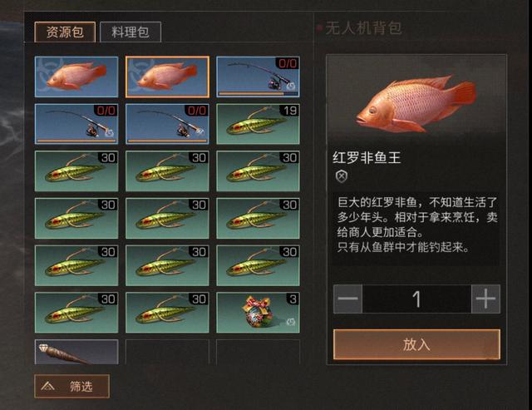
Task: Select the leftmost fishing rod in second row
Action: point(76,124)
